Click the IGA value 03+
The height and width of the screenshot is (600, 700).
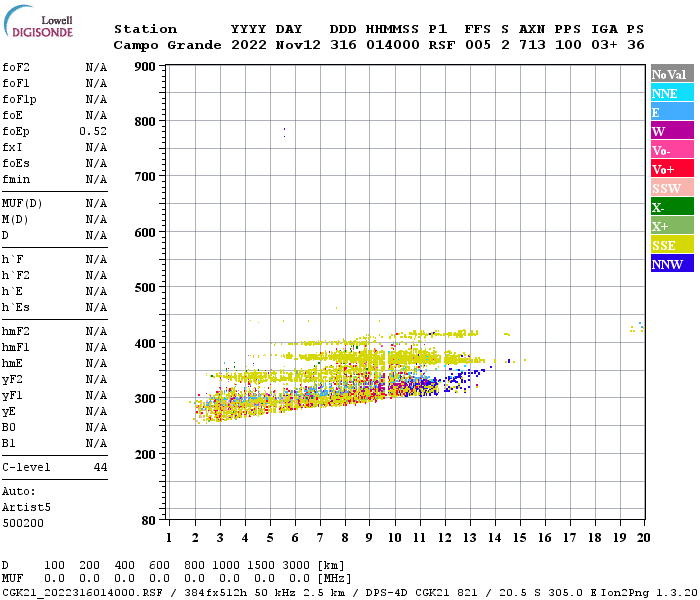604,45
